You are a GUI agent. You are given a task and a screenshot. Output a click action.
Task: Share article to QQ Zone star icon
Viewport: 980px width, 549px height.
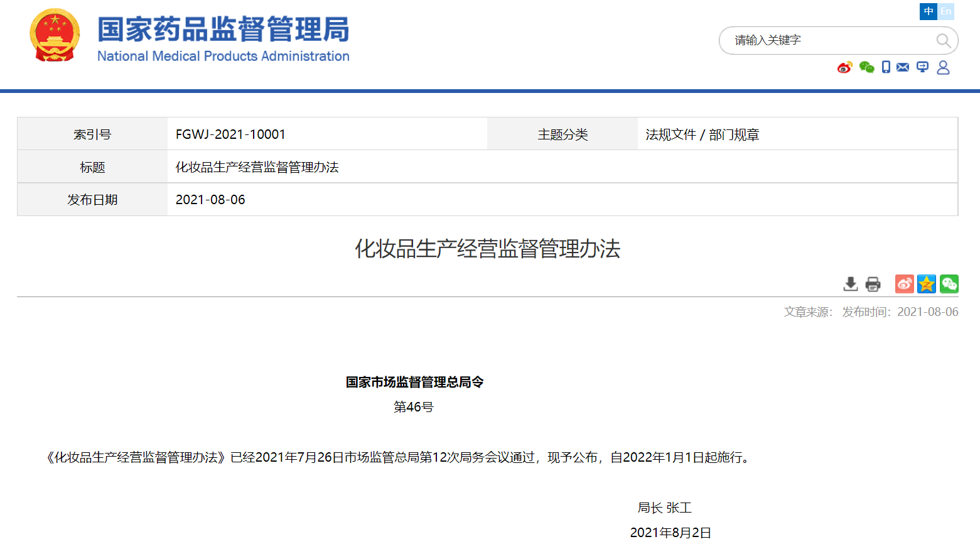(x=927, y=284)
